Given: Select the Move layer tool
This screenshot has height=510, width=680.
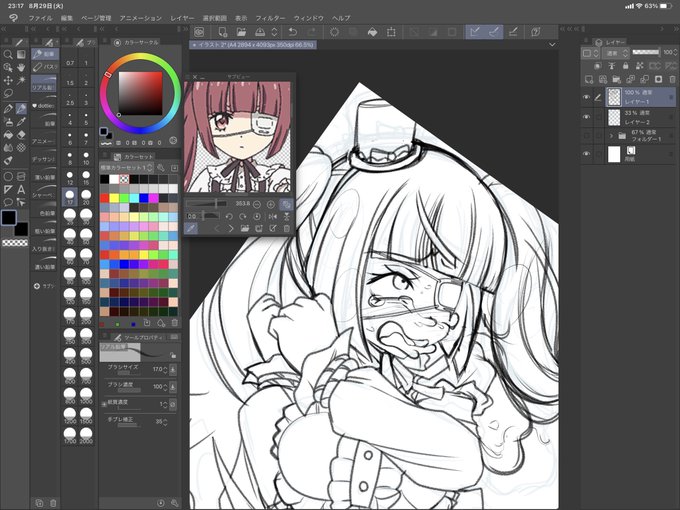Looking at the screenshot, I should click(x=8, y=81).
